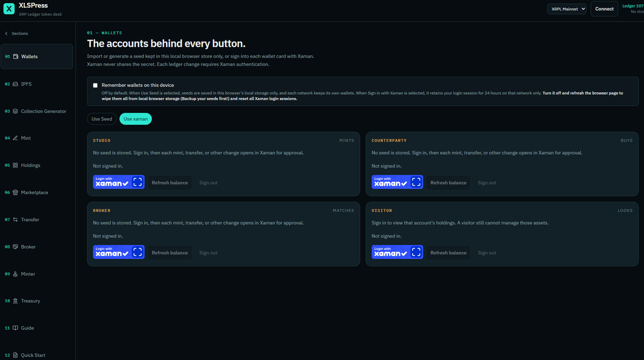Sign out of Counterparty wallet
The width and height of the screenshot is (644, 360).
click(487, 183)
